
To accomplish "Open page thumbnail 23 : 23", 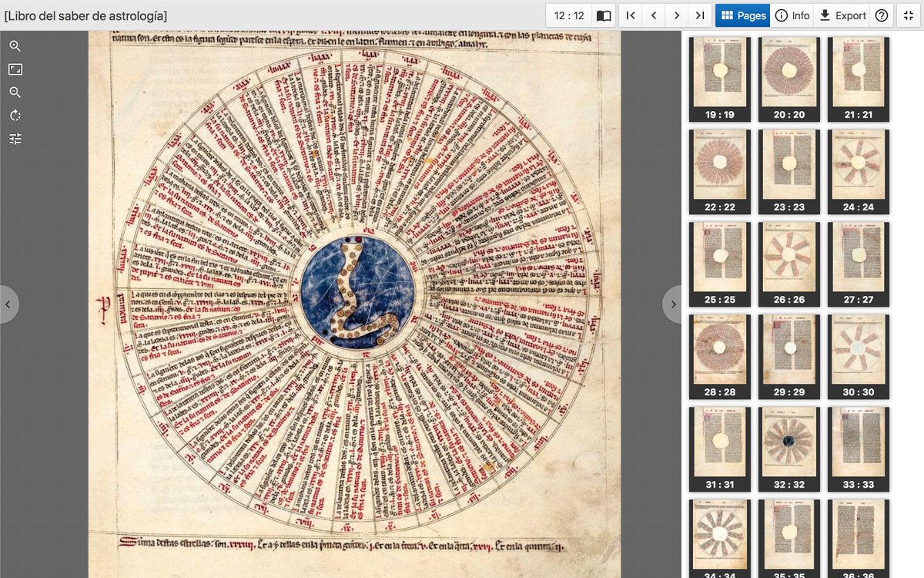I will tap(789, 172).
